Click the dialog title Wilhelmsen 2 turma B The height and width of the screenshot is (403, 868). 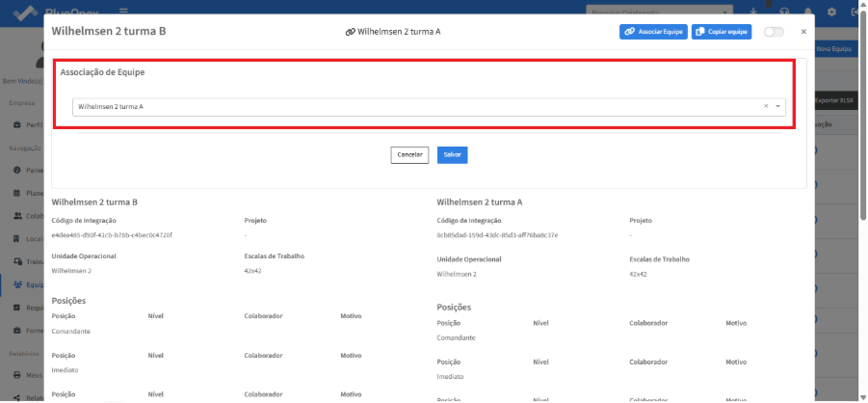[x=109, y=31]
